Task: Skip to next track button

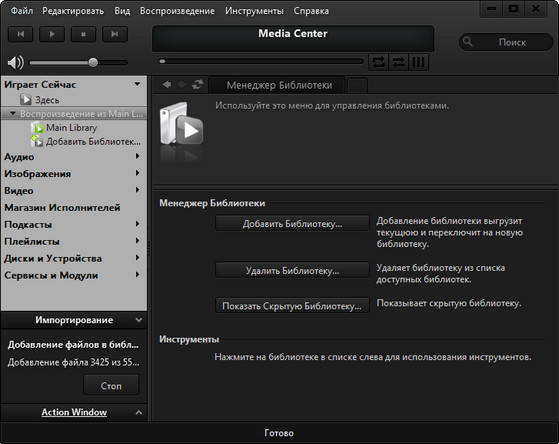Action: 115,34
